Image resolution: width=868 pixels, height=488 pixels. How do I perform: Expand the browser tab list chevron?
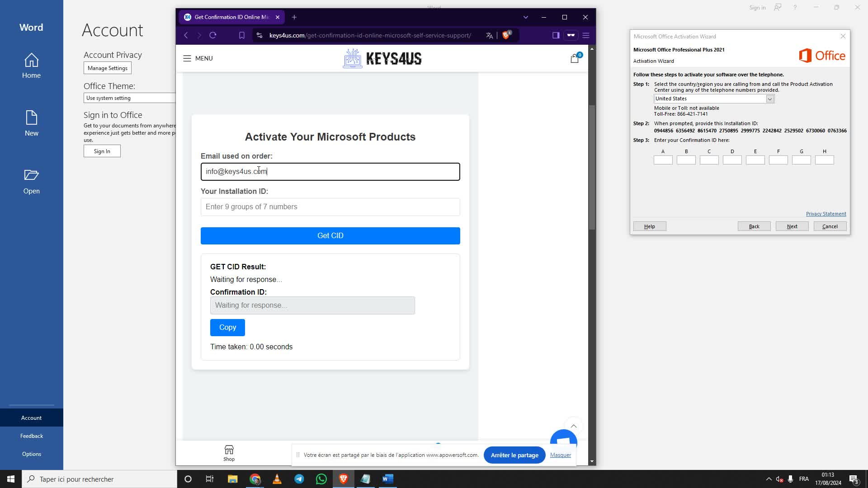(525, 17)
